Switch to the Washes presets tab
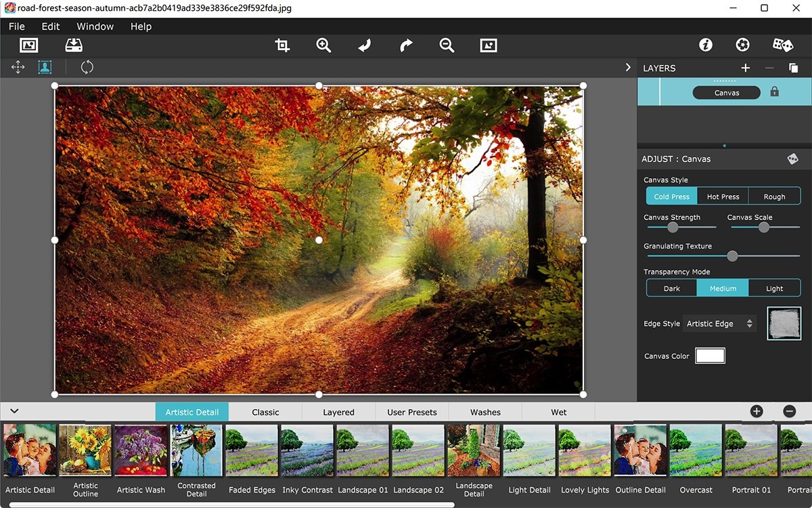 tap(484, 411)
